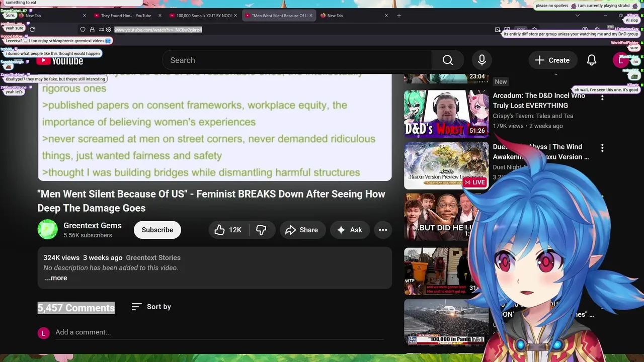Image resolution: width=644 pixels, height=362 pixels.
Task: Click the YouTube search magnifier button
Action: [x=448, y=60]
